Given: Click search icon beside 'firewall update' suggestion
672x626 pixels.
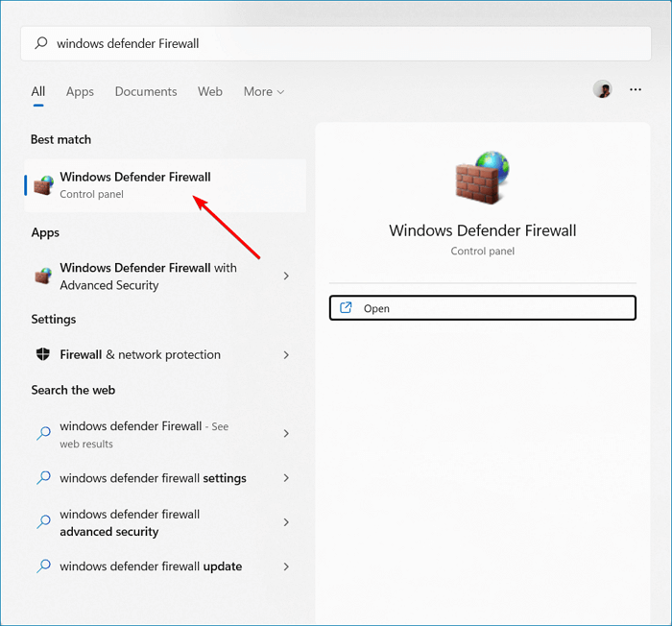Looking at the screenshot, I should 44,566.
